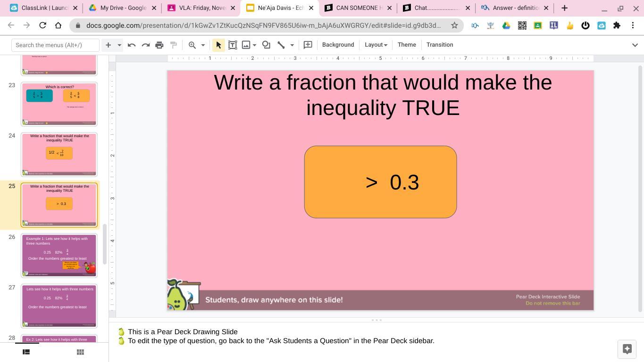644x362 pixels.
Task: Switch to filmstrip view
Action: 26,352
